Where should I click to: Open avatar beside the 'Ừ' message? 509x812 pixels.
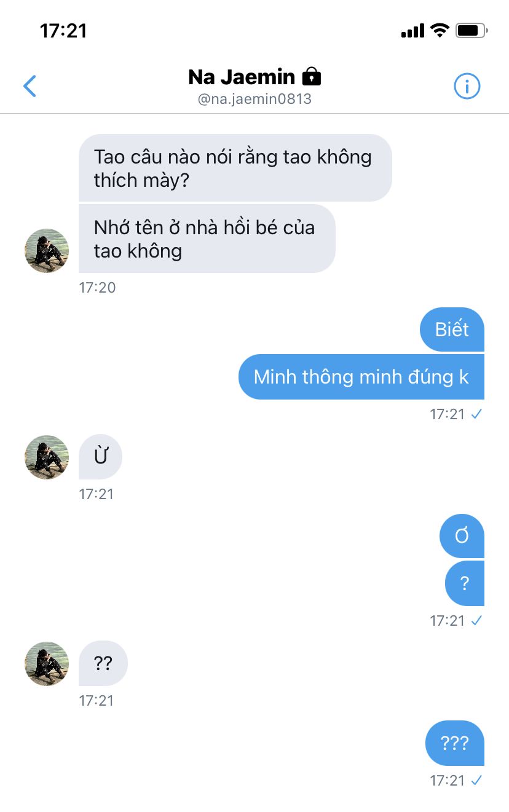pyautogui.click(x=47, y=457)
